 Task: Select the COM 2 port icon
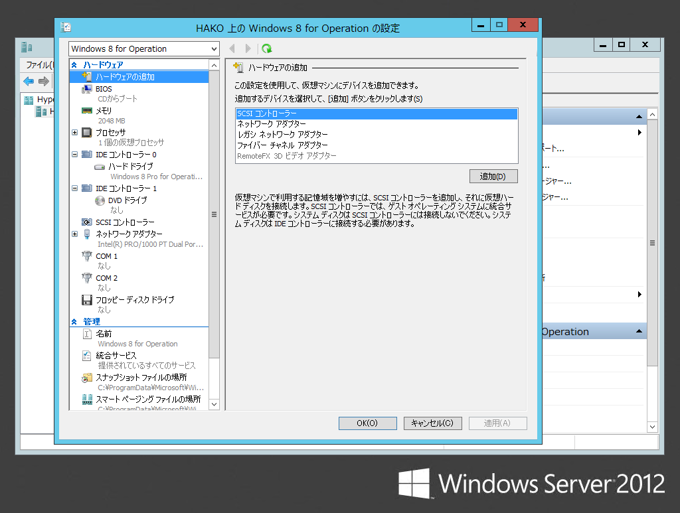coord(87,278)
